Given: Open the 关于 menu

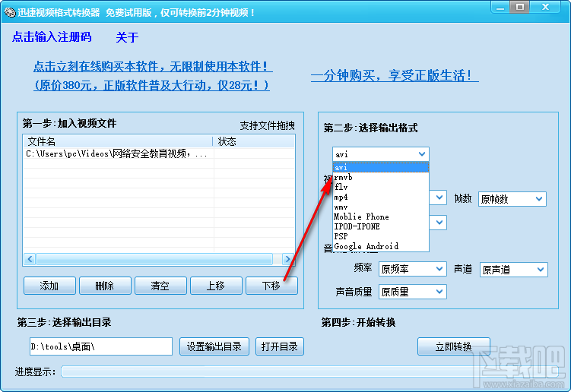Looking at the screenshot, I should click(x=127, y=37).
